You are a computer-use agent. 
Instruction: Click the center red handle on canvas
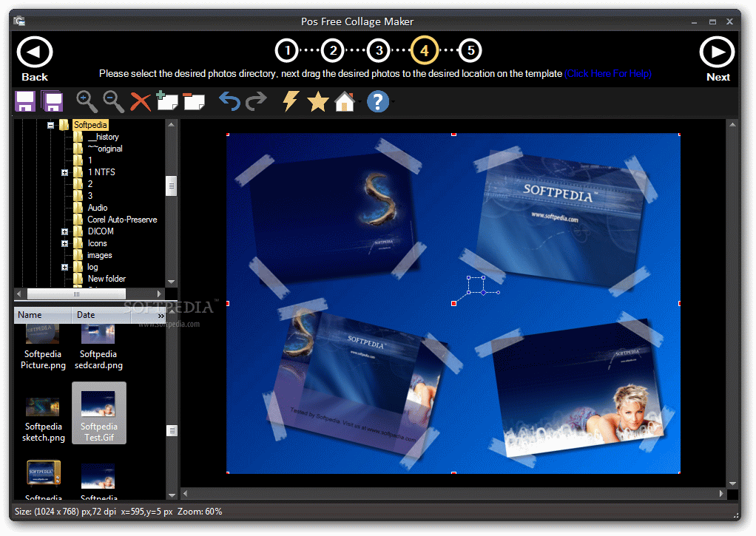click(x=453, y=304)
